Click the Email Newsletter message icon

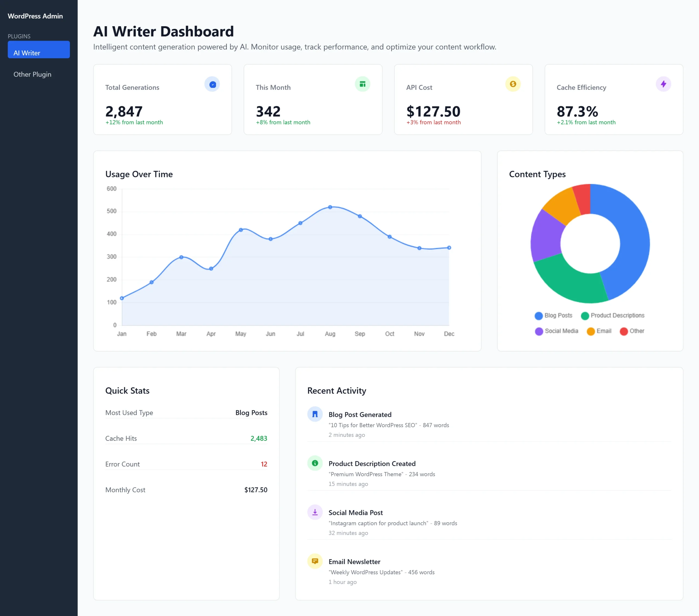(315, 561)
